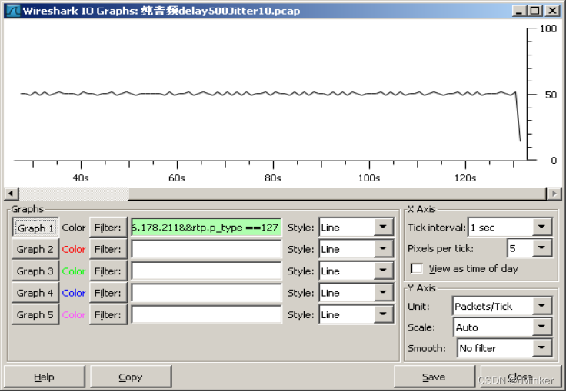Open the Graph 4 Style dropdown

pos(356,293)
